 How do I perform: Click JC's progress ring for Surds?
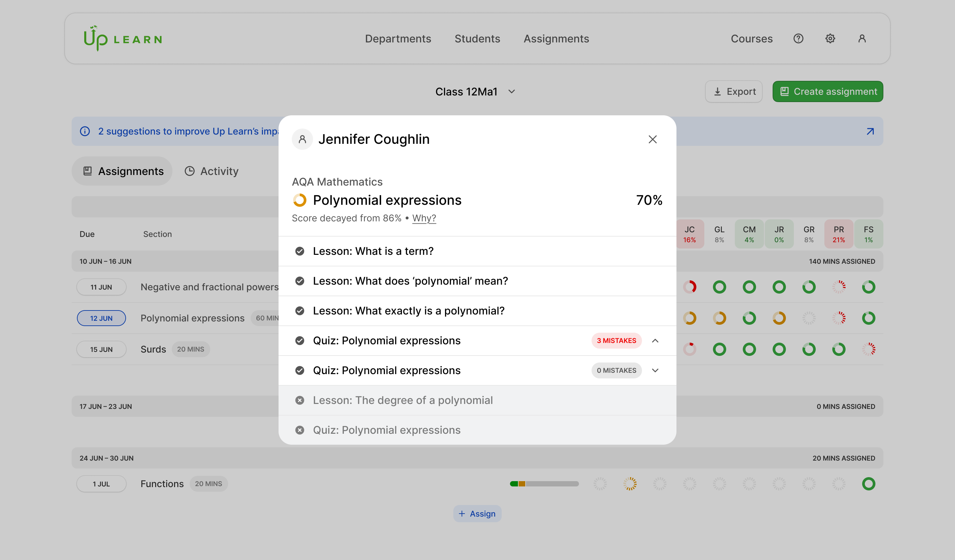[x=689, y=349]
